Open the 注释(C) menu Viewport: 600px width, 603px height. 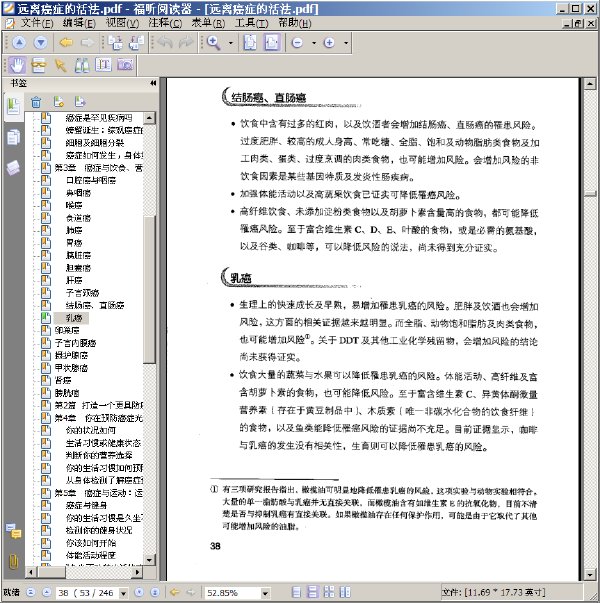coord(165,23)
